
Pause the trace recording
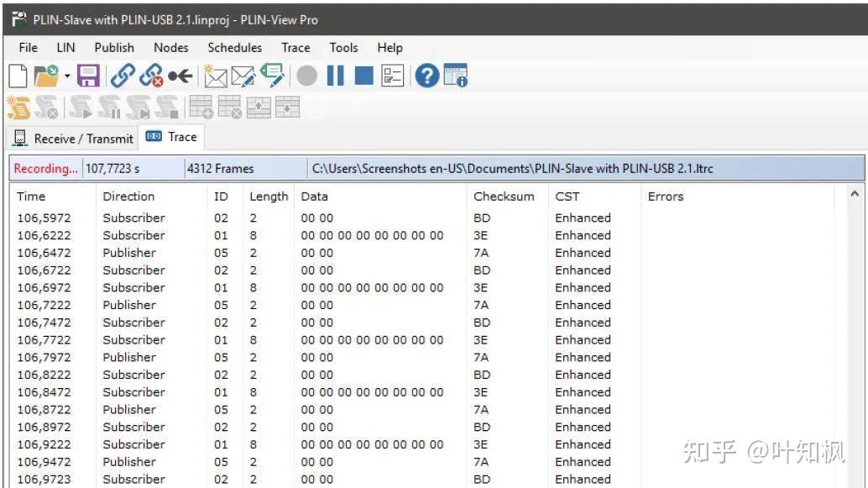tap(336, 76)
